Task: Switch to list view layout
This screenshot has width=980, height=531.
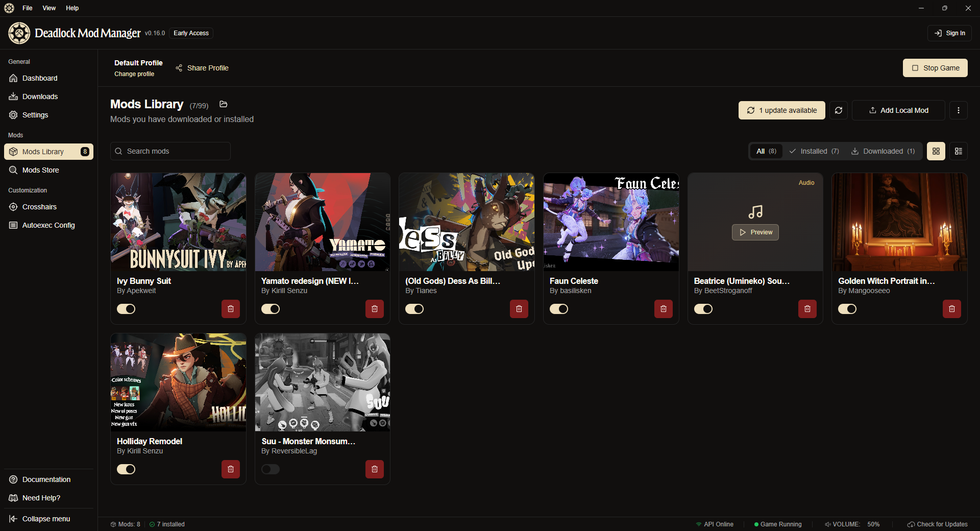Action: pos(959,151)
